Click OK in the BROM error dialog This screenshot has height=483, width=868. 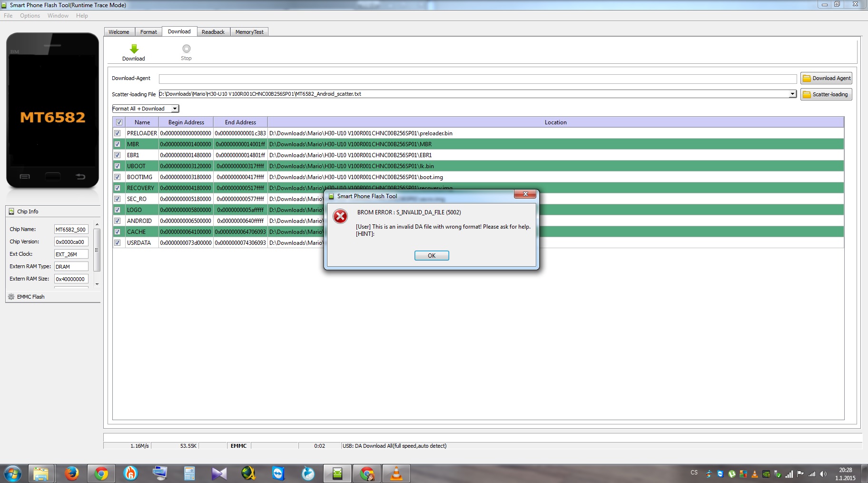[x=432, y=256]
